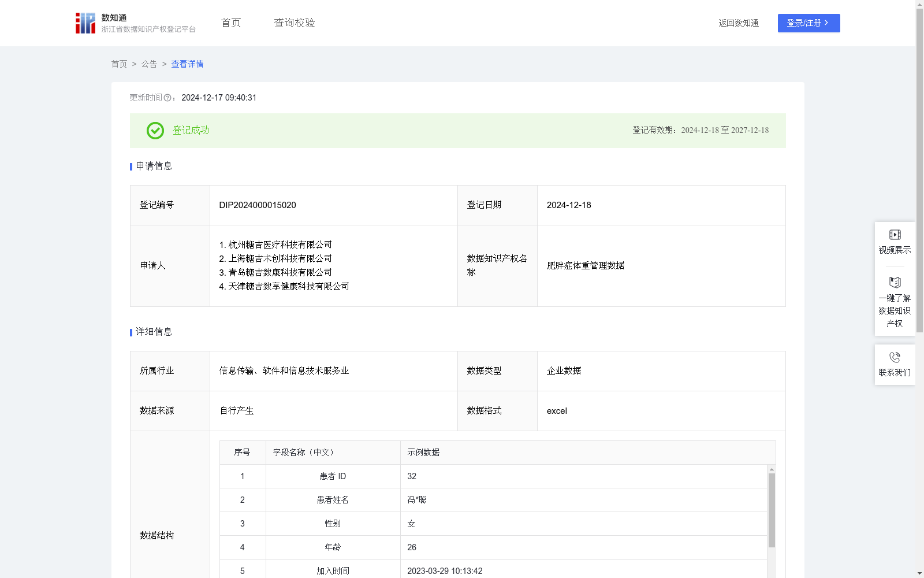Screen dimensions: 924x578
Task: Click the 序号 column header
Action: tap(242, 453)
